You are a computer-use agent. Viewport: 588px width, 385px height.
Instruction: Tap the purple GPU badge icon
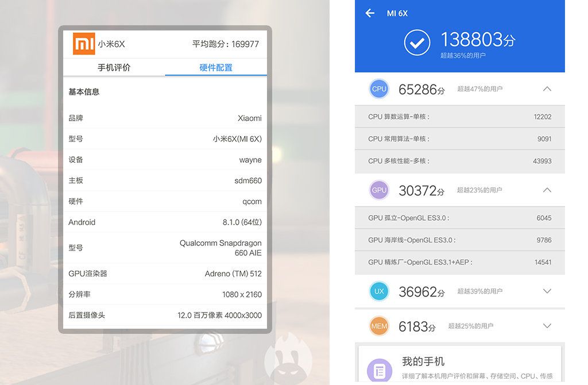click(x=379, y=190)
